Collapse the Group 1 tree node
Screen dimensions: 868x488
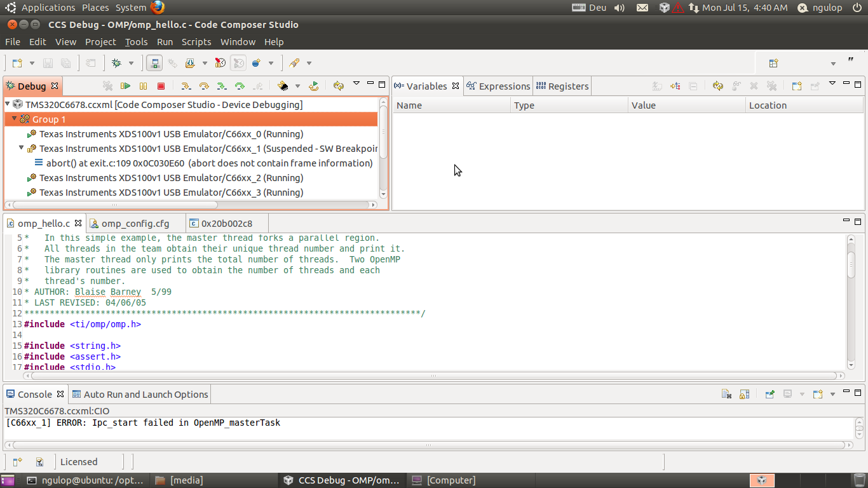14,119
